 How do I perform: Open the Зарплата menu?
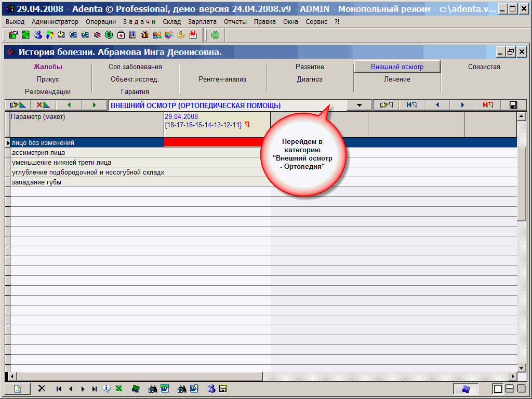tap(202, 22)
